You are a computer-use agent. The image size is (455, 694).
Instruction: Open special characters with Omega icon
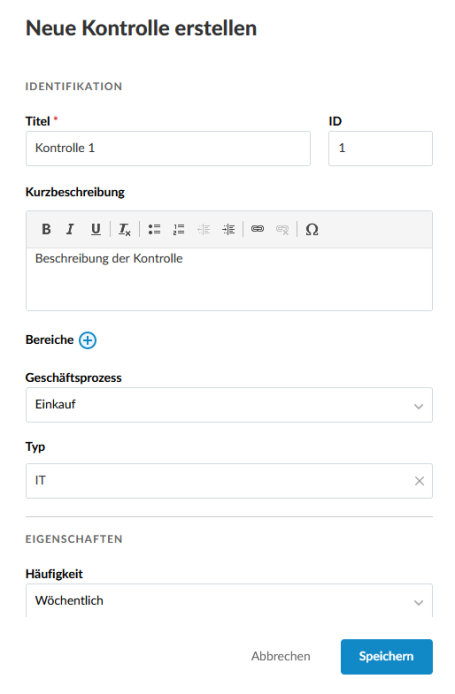tap(312, 229)
